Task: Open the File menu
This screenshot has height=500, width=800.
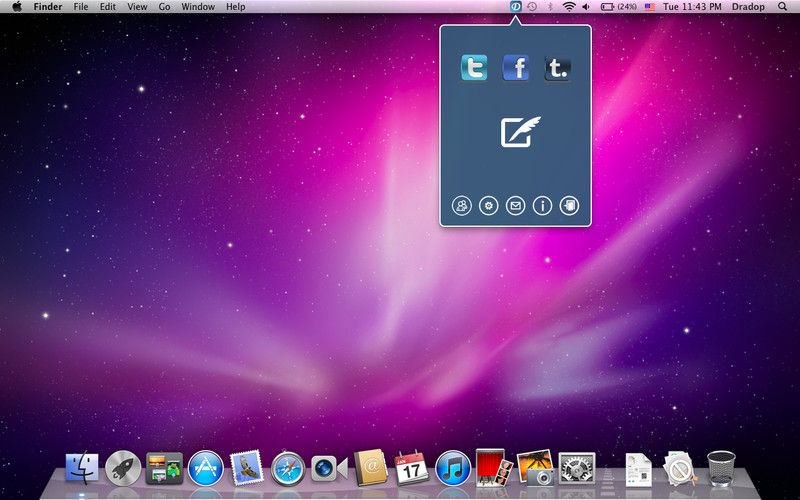Action: tap(81, 7)
